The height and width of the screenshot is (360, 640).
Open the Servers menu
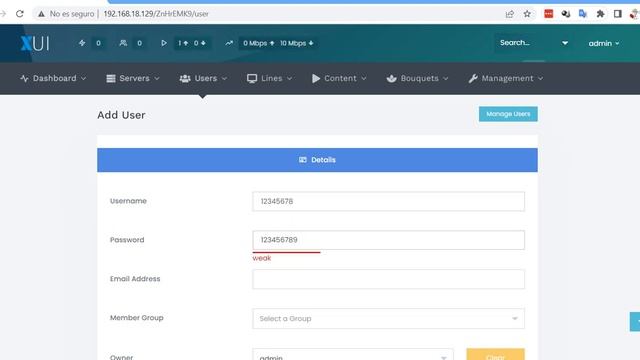pos(133,78)
